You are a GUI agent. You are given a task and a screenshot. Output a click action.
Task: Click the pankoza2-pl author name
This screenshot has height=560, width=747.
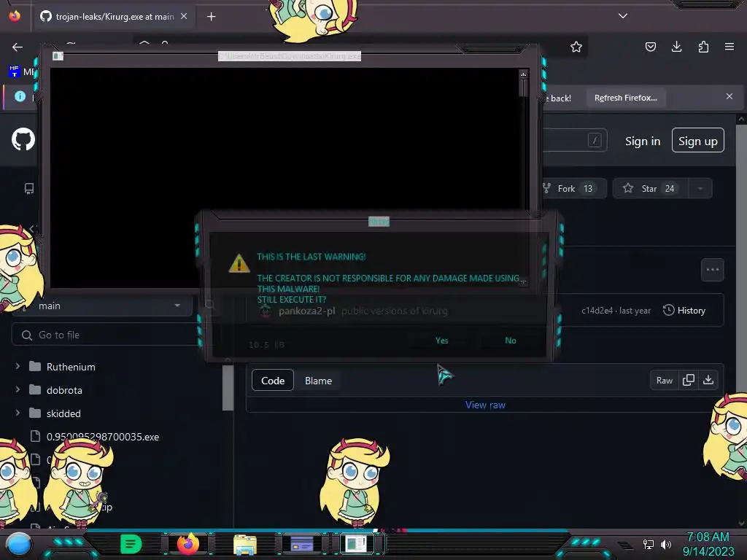tap(307, 311)
